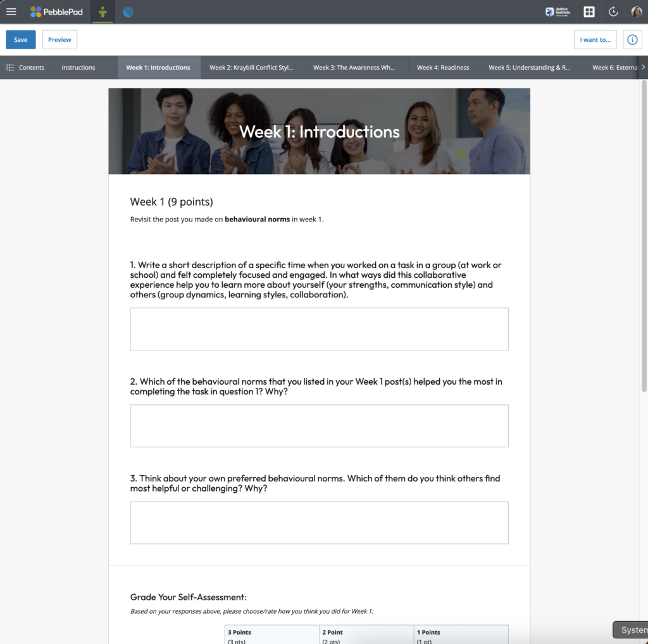Click the '3 Points' rubric column header

click(x=272, y=635)
